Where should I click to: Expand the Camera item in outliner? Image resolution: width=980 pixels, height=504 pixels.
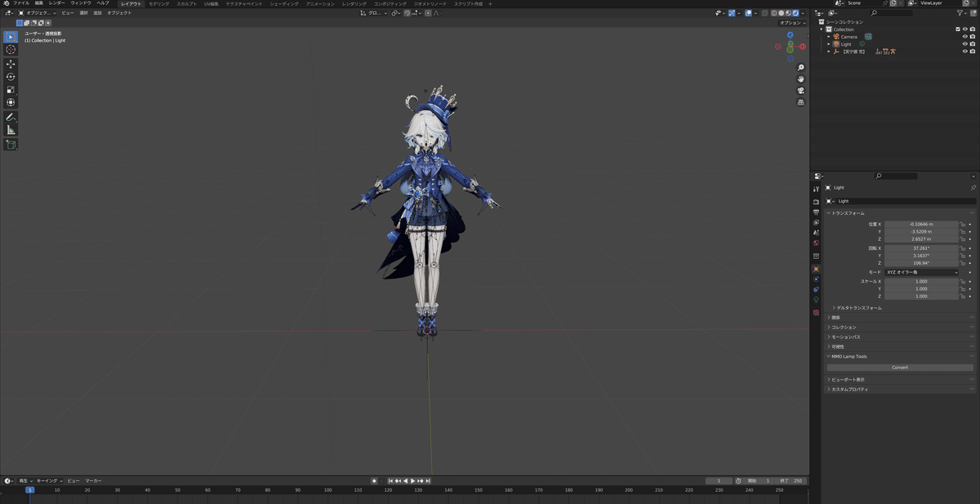click(x=828, y=37)
